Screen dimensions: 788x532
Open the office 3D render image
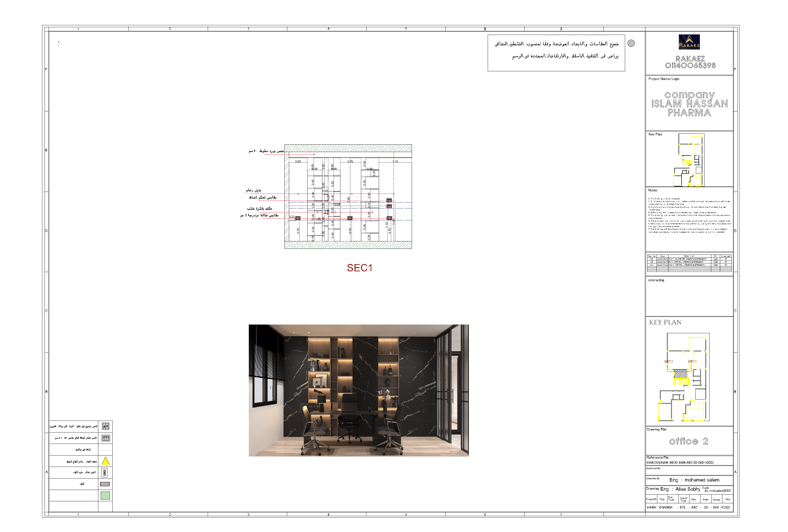359,390
